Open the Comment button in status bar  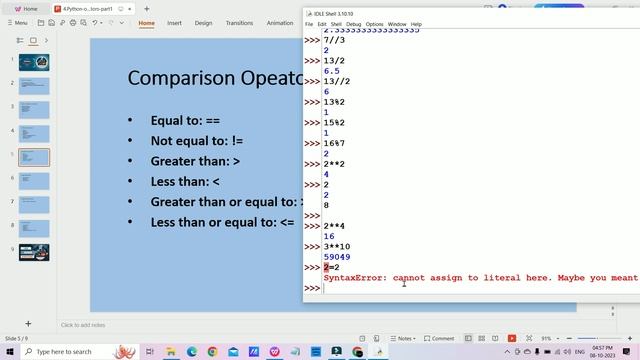point(439,338)
